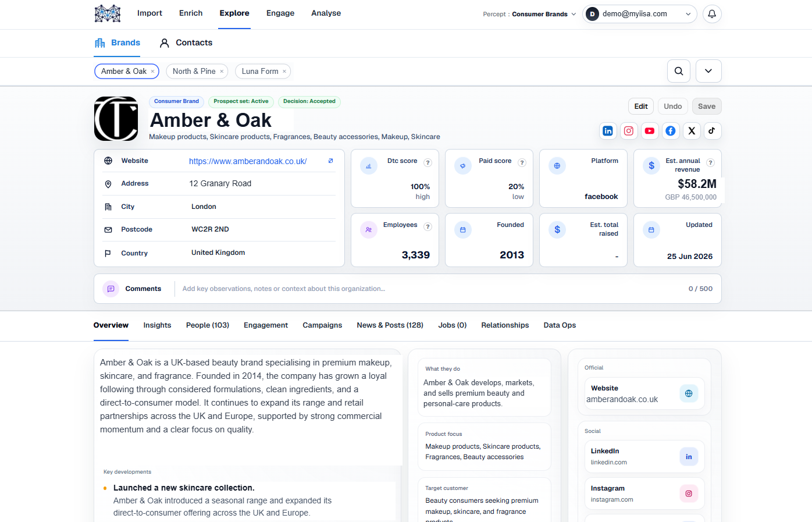812x522 pixels.
Task: Click the notifications bell icon
Action: pyautogui.click(x=712, y=14)
